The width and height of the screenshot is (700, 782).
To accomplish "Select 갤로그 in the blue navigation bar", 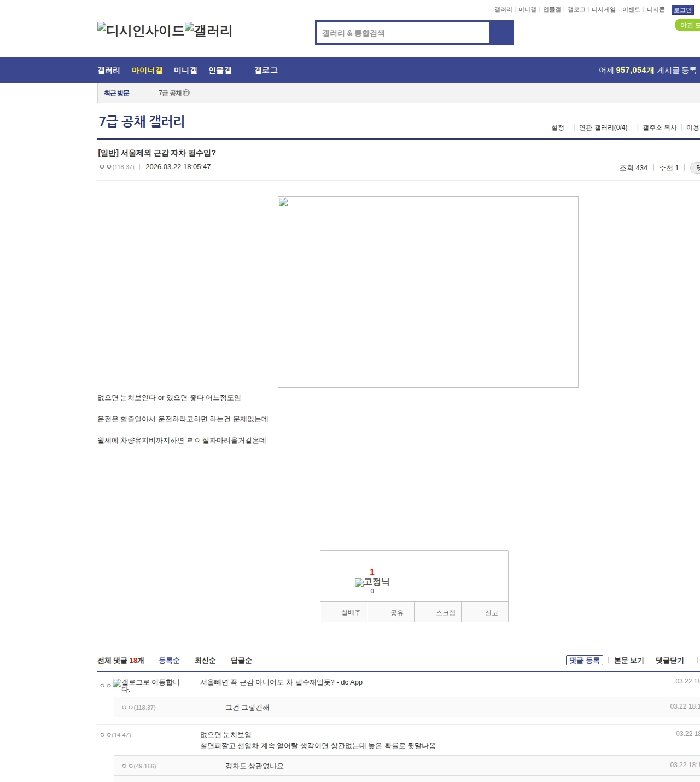I will click(266, 71).
